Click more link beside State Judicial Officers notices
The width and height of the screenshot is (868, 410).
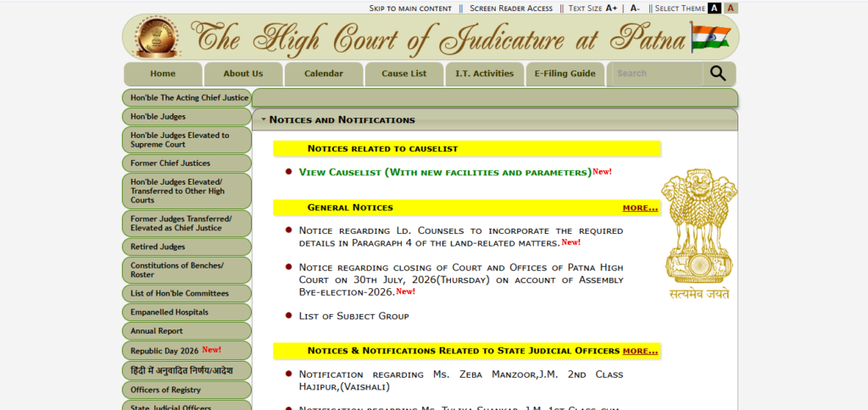point(641,351)
